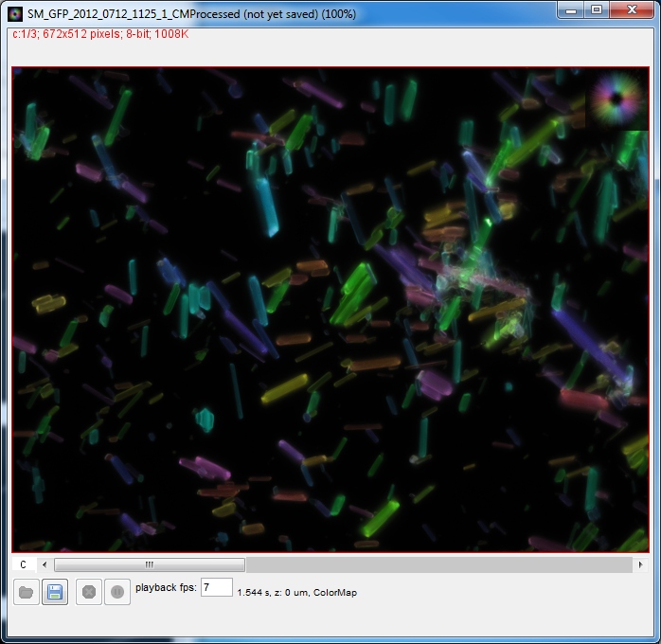661x644 pixels.
Task: Click the center of the microscopy image
Action: (330, 309)
